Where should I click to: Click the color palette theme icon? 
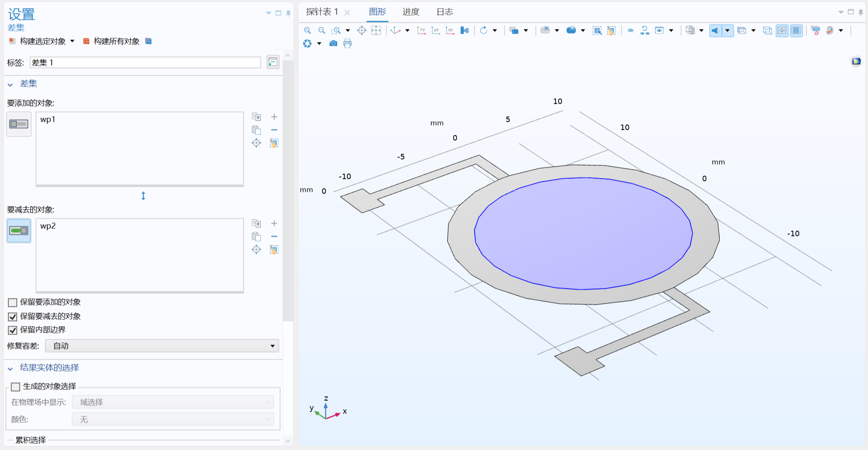click(830, 30)
